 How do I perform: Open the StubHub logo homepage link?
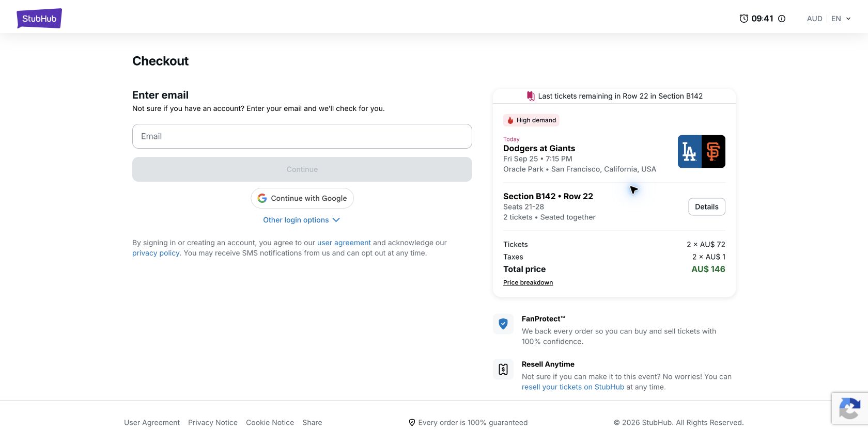(39, 19)
